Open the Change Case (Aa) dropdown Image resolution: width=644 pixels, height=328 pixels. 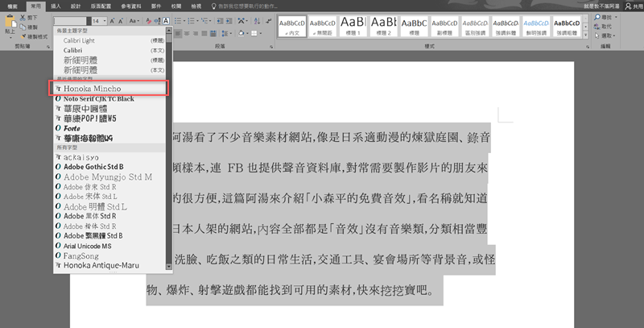[x=134, y=20]
